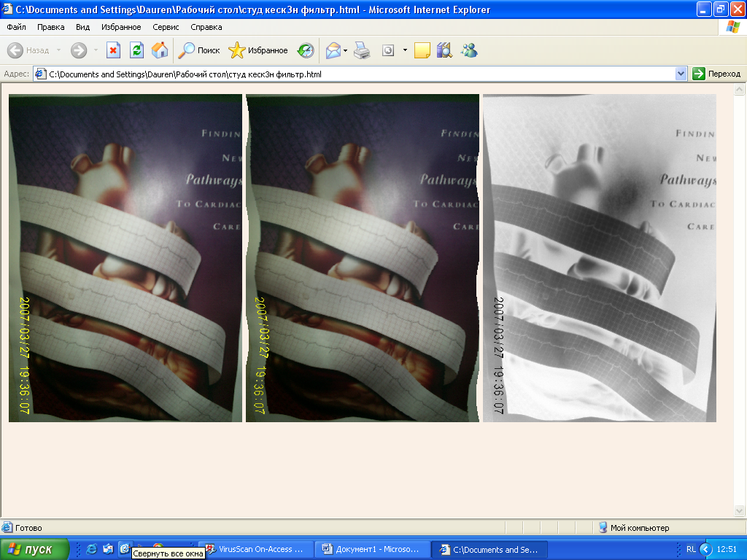Click the Windows flag logo throbber

pos(732,27)
